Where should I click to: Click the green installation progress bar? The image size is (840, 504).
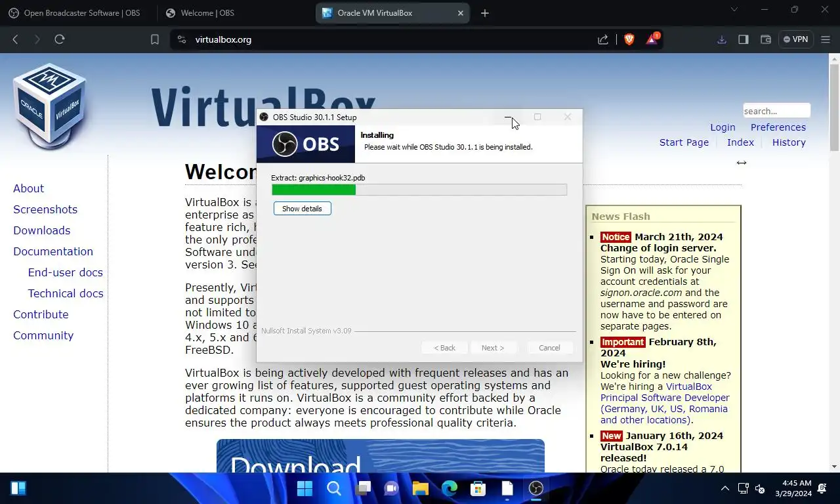(419, 190)
